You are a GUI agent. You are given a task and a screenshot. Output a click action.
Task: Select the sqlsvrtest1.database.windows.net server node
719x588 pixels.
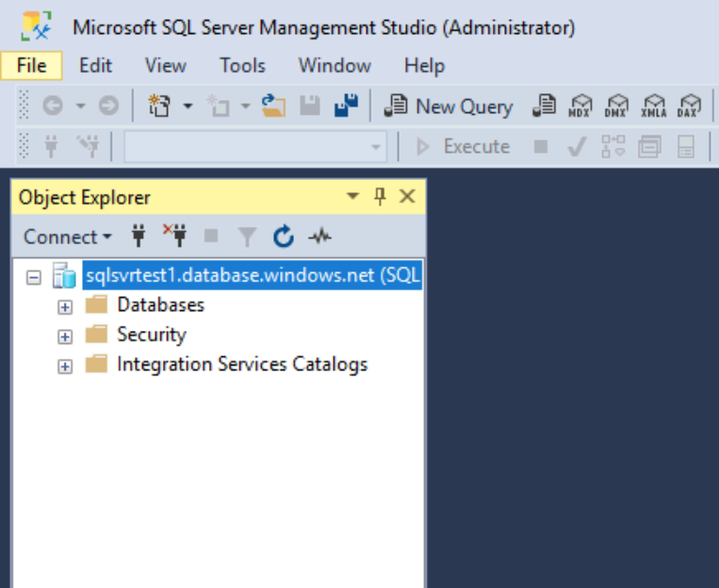click(x=253, y=275)
